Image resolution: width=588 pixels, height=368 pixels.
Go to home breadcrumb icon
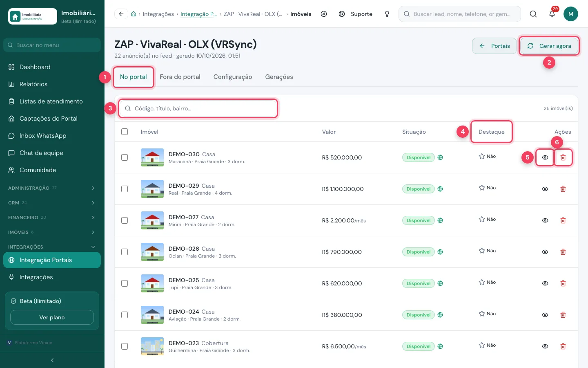click(x=134, y=14)
